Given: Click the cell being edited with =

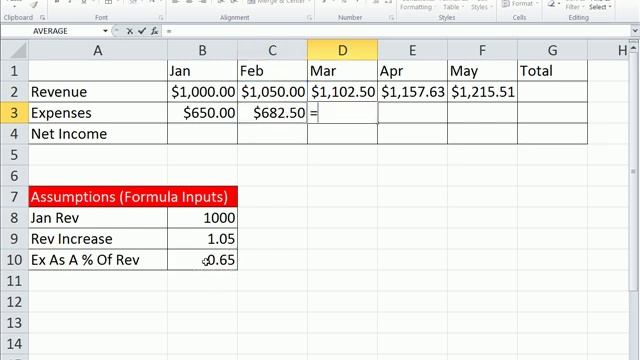Looking at the screenshot, I should (x=342, y=113).
